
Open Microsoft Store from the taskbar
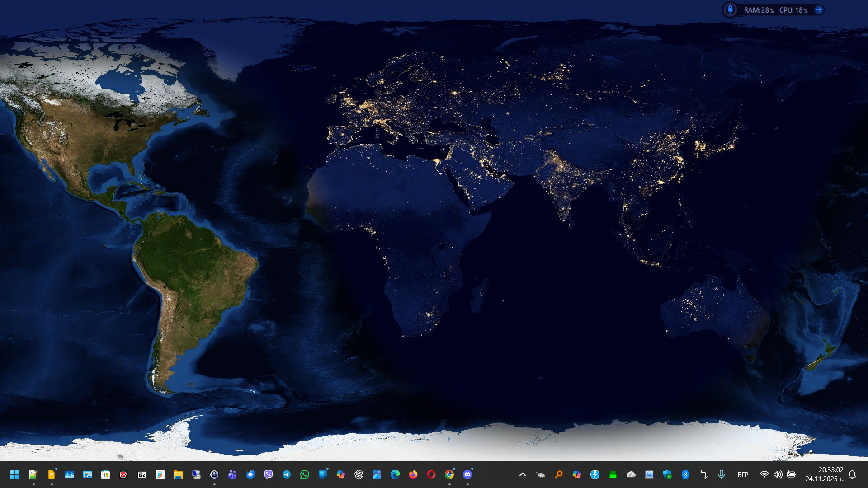pyautogui.click(x=106, y=474)
